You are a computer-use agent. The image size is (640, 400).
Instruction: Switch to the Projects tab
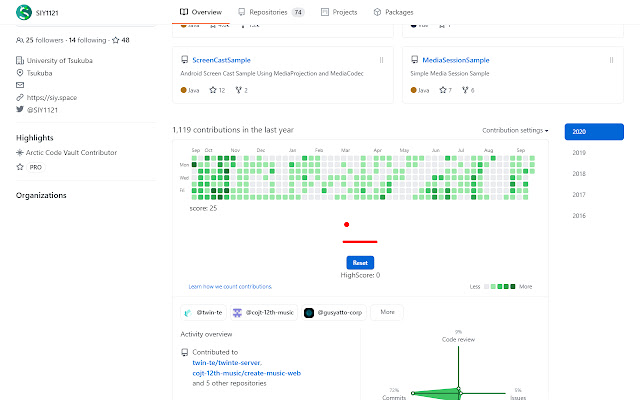click(x=339, y=12)
